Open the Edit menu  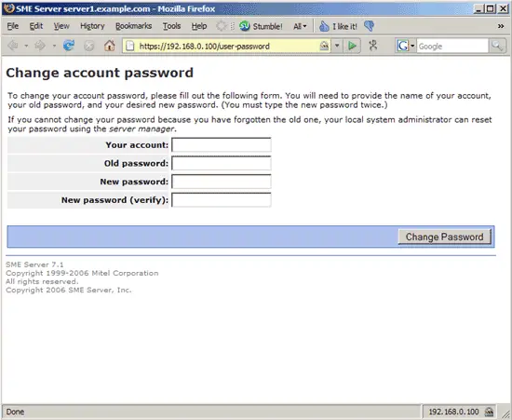(36, 26)
